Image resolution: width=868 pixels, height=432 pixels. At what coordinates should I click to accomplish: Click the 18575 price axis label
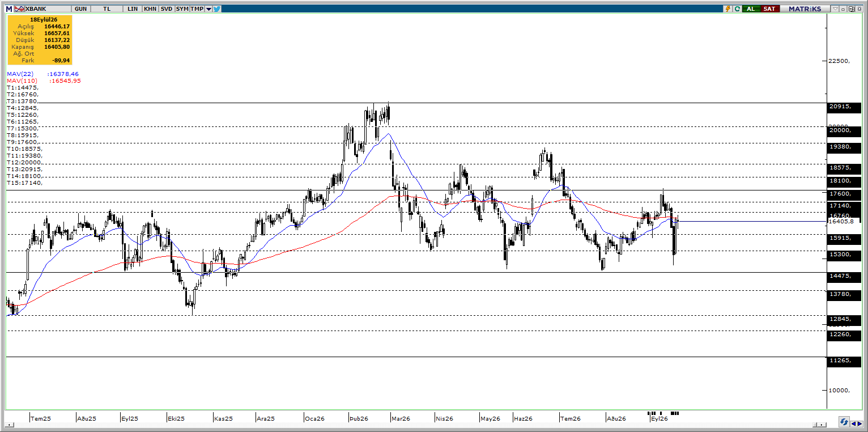coord(844,168)
